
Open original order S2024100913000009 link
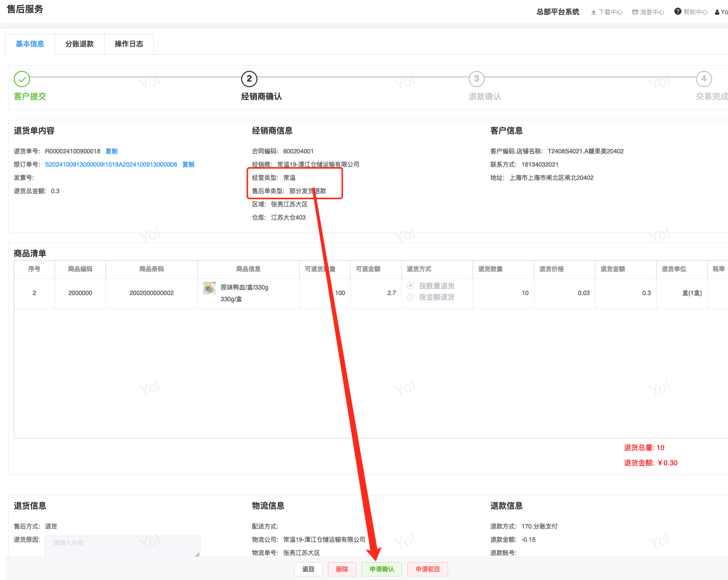pos(111,165)
